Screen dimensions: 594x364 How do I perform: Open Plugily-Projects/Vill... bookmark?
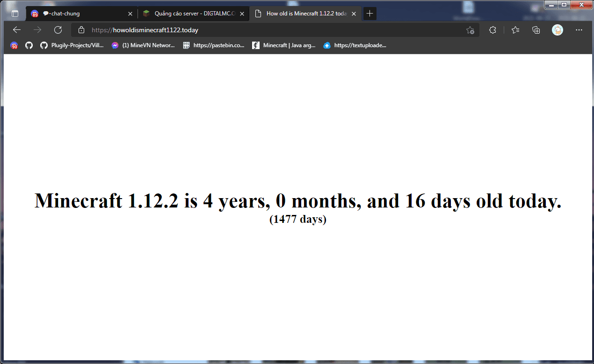(72, 45)
